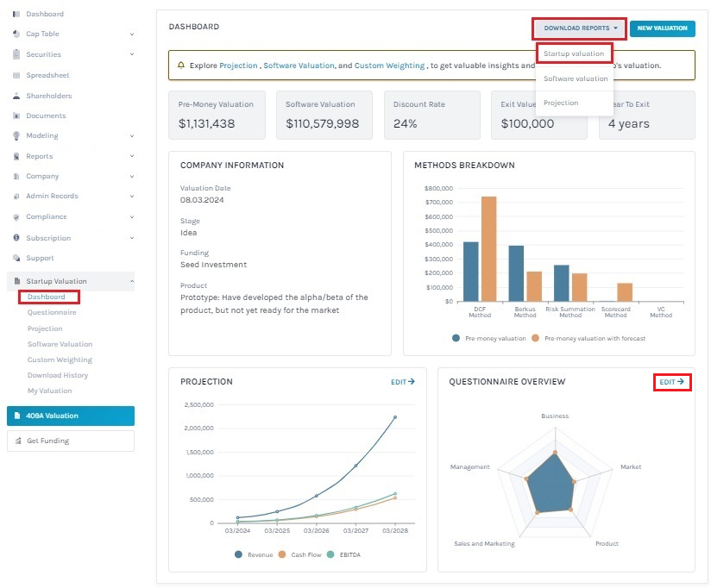Image resolution: width=711 pixels, height=588 pixels.
Task: Choose Software valuation from download menu
Action: click(576, 78)
